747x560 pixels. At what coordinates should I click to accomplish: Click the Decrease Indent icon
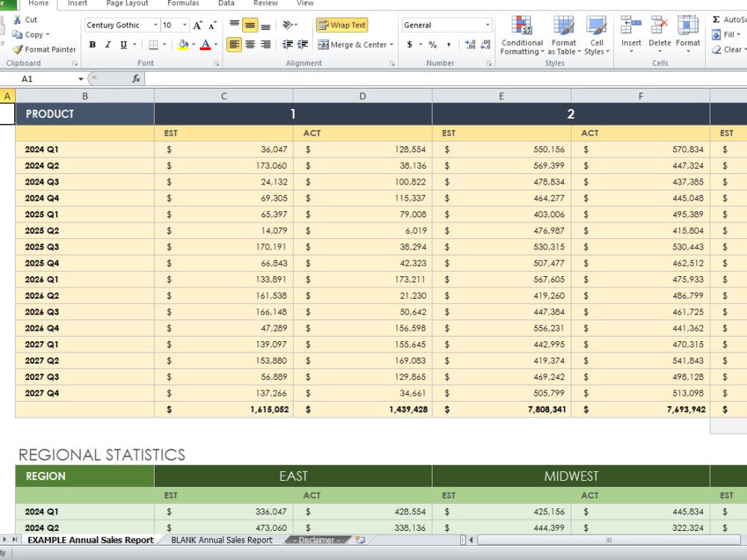(x=288, y=45)
